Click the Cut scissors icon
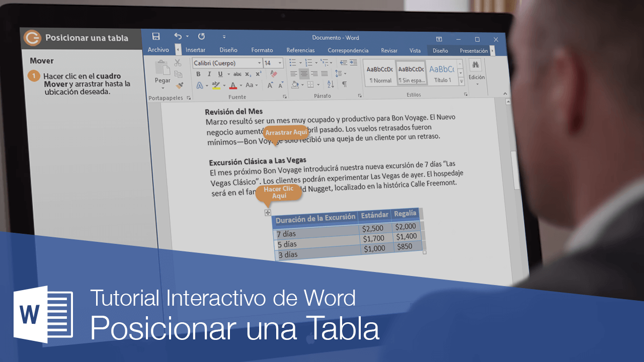This screenshot has width=644, height=362. [178, 63]
